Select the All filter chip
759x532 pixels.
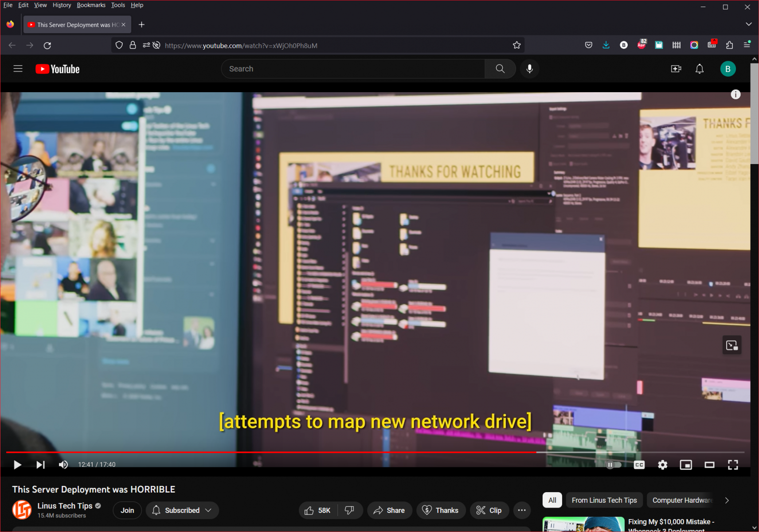(x=552, y=500)
